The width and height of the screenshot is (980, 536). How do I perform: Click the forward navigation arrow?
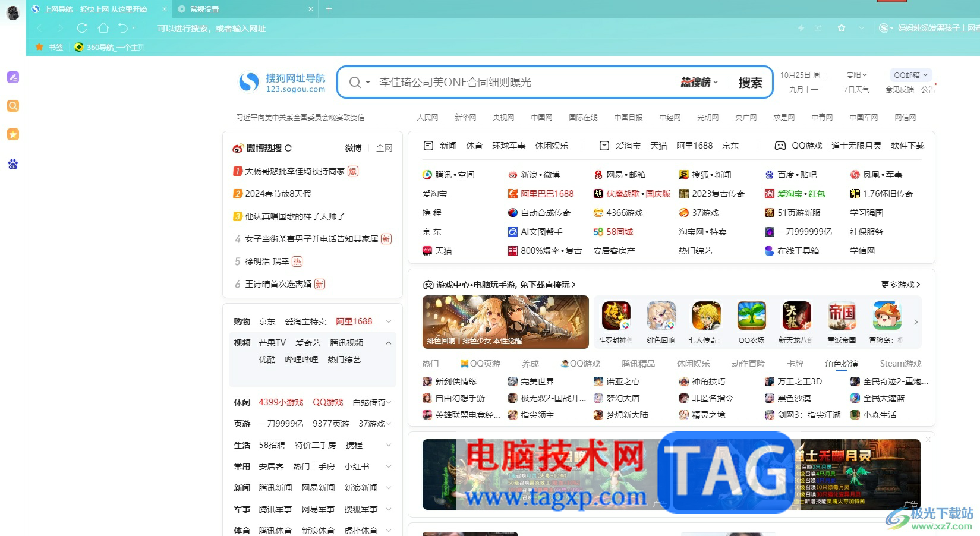(60, 28)
